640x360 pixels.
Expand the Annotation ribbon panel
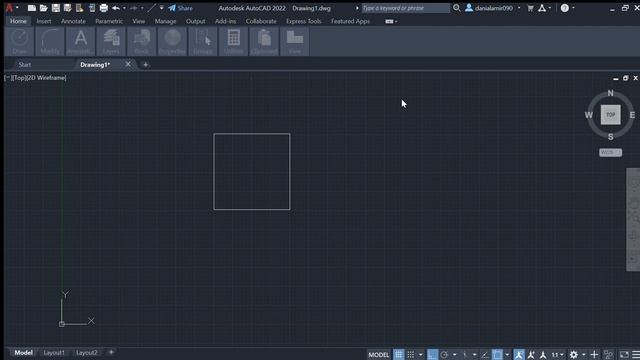(x=80, y=41)
